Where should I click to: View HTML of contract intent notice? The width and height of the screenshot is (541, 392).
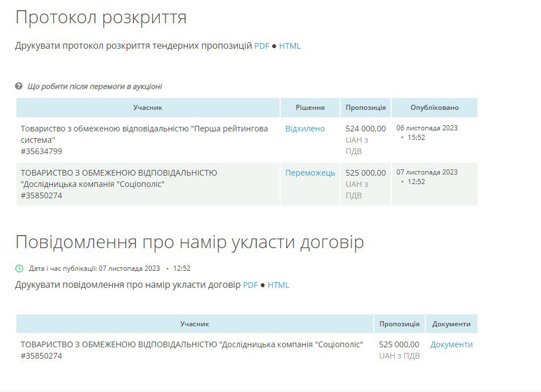278,285
